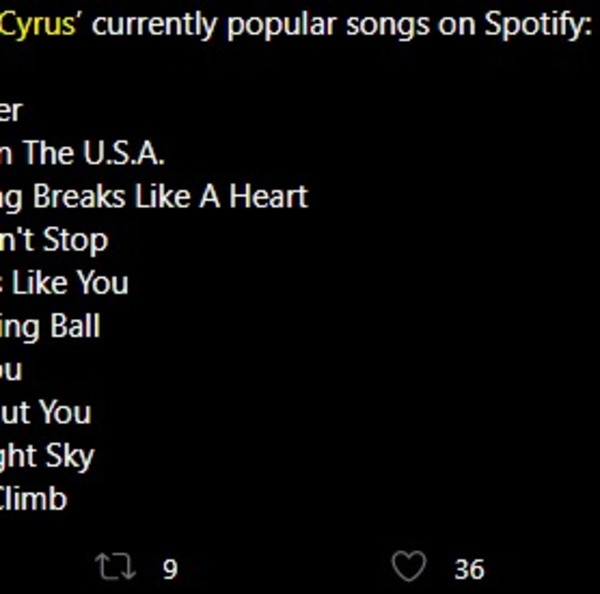Click the word 'Heart' in the song list

coord(268,196)
